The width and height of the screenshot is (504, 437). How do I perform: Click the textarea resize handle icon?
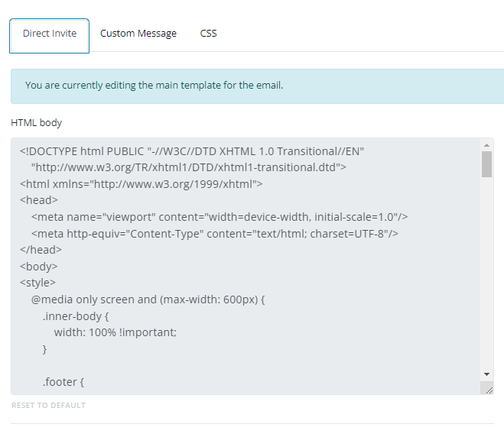tap(489, 390)
